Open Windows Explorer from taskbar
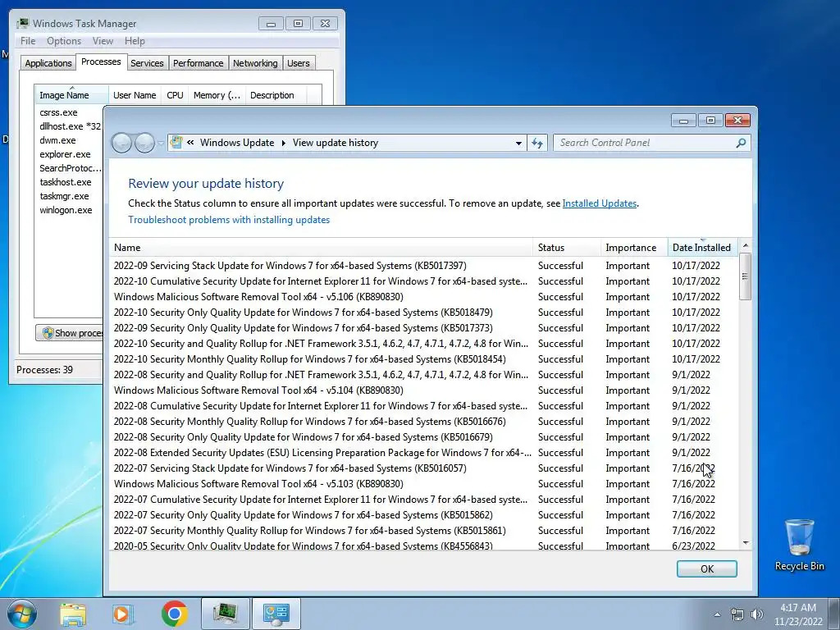The width and height of the screenshot is (840, 630). [x=73, y=614]
